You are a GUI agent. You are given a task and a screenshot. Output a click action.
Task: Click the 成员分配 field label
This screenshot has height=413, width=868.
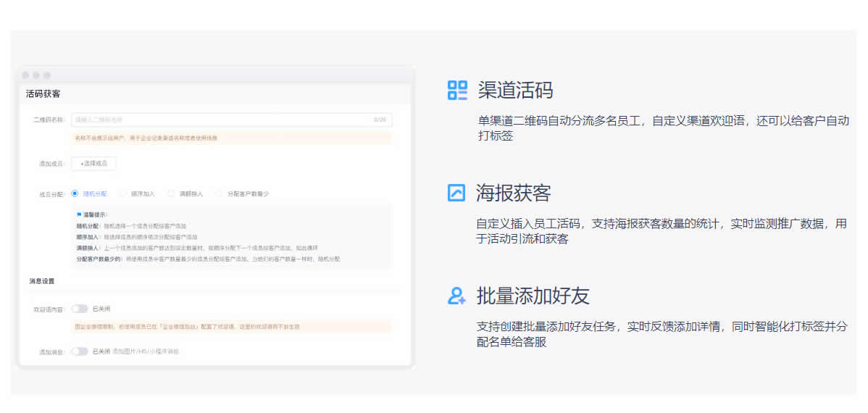pos(52,194)
